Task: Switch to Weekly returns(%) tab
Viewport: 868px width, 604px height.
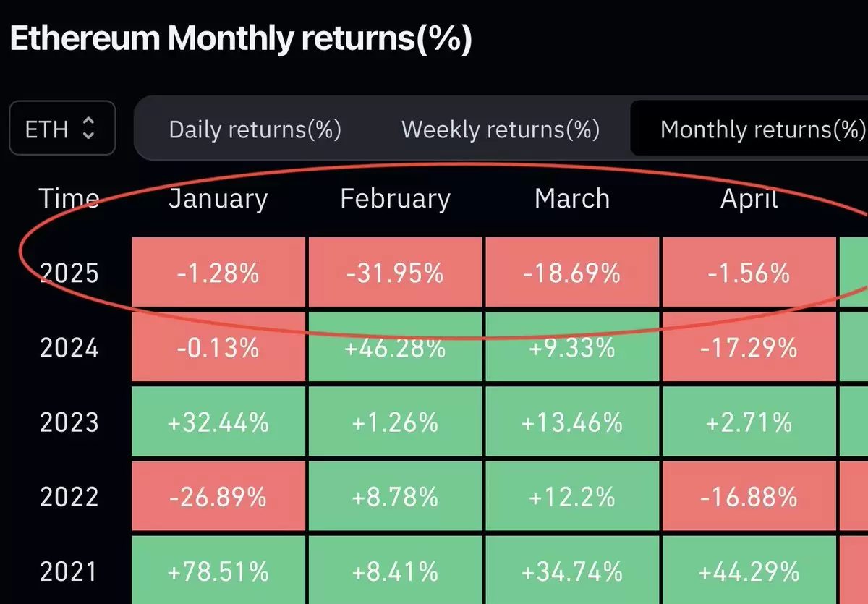Action: (501, 129)
